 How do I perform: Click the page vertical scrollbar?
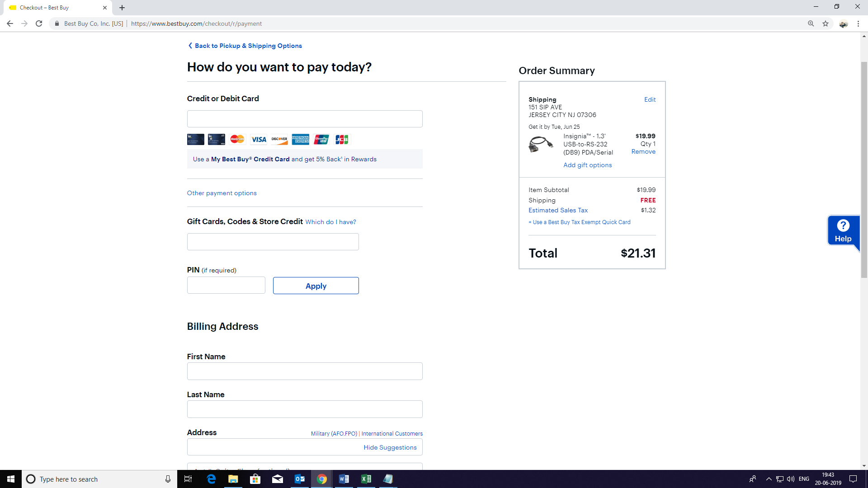click(x=864, y=169)
